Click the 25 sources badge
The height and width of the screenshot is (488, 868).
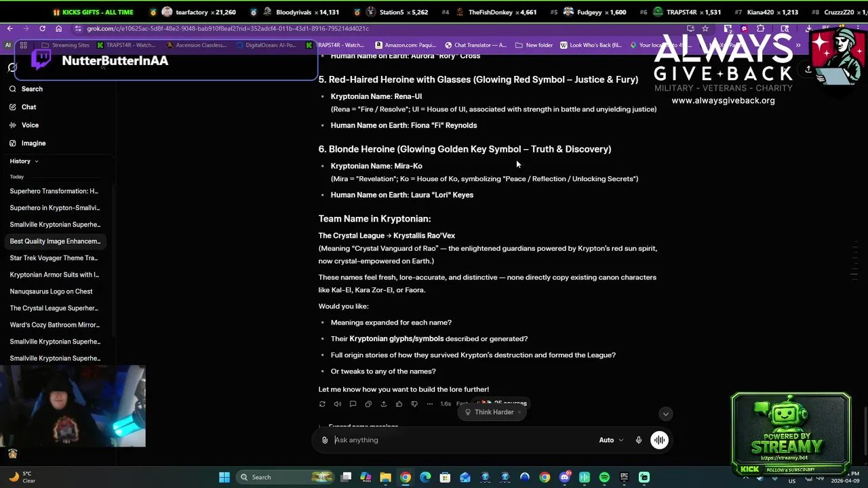click(503, 403)
